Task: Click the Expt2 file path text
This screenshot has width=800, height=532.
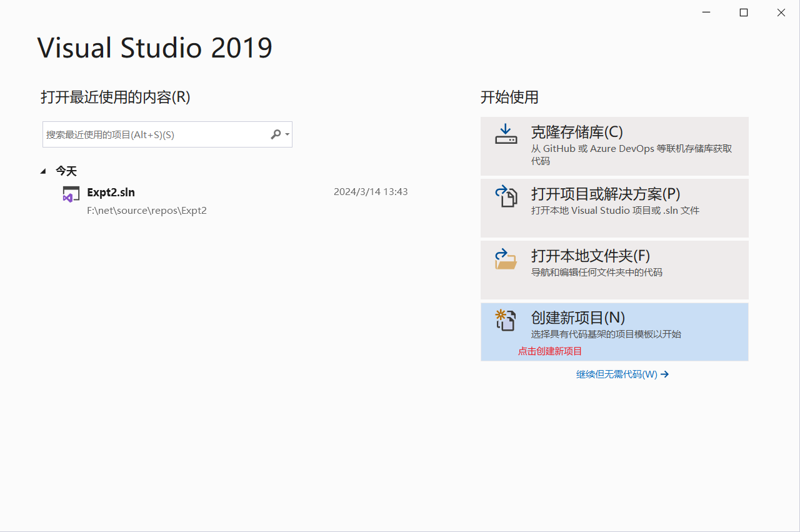Action: 147,210
